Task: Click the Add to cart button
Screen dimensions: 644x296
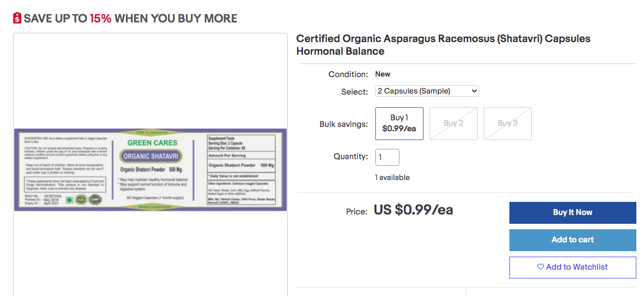Action: (572, 240)
